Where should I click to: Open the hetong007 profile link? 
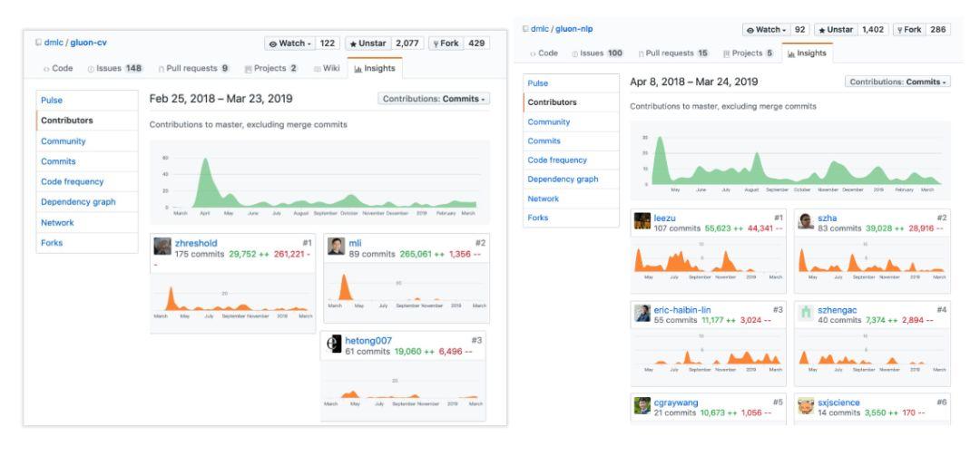[x=368, y=341]
